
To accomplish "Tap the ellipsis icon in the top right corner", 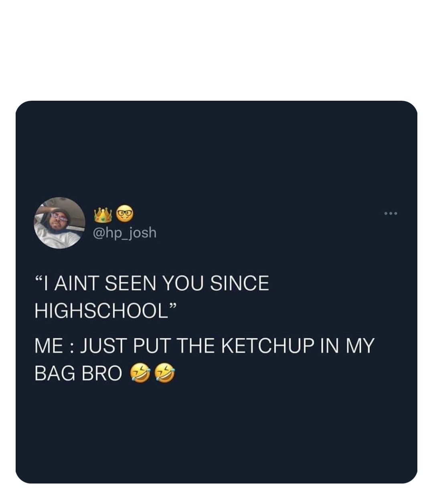I will (x=390, y=213).
